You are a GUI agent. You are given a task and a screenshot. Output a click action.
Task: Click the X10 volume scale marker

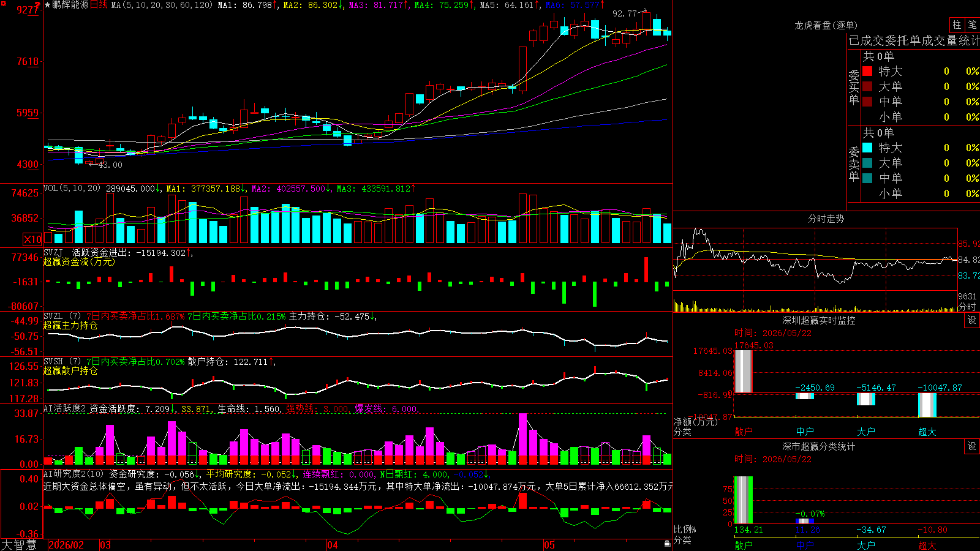click(32, 239)
